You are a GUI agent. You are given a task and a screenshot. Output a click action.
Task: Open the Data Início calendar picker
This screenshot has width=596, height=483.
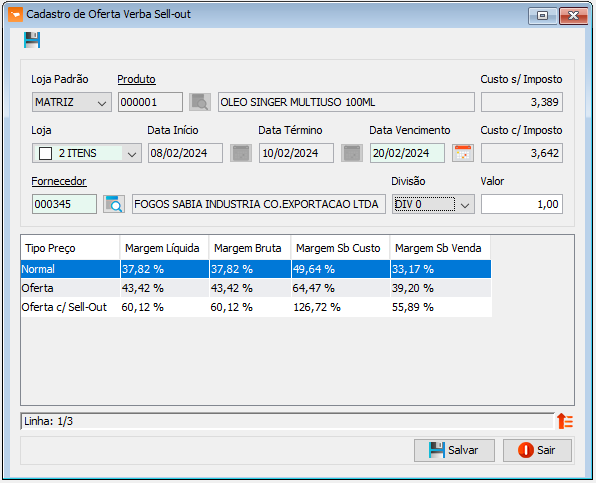241,153
